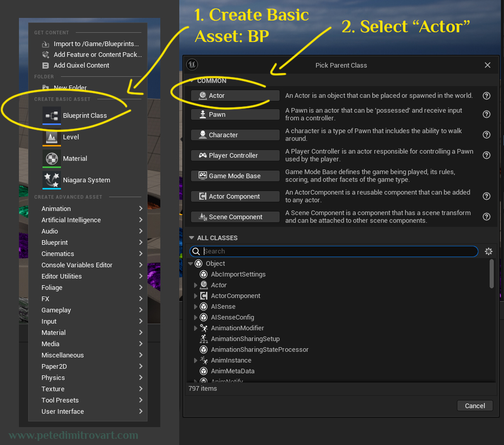Select Player Controller as parent class

pyautogui.click(x=235, y=156)
